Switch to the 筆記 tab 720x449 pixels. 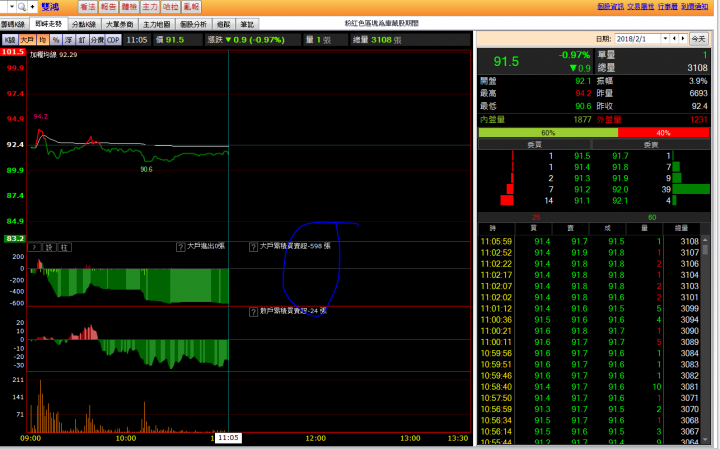247,24
